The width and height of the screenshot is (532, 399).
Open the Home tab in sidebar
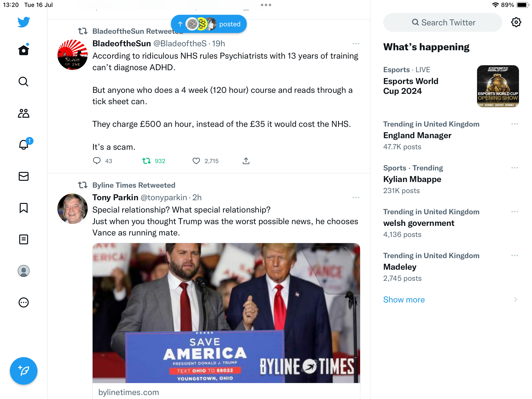click(24, 50)
